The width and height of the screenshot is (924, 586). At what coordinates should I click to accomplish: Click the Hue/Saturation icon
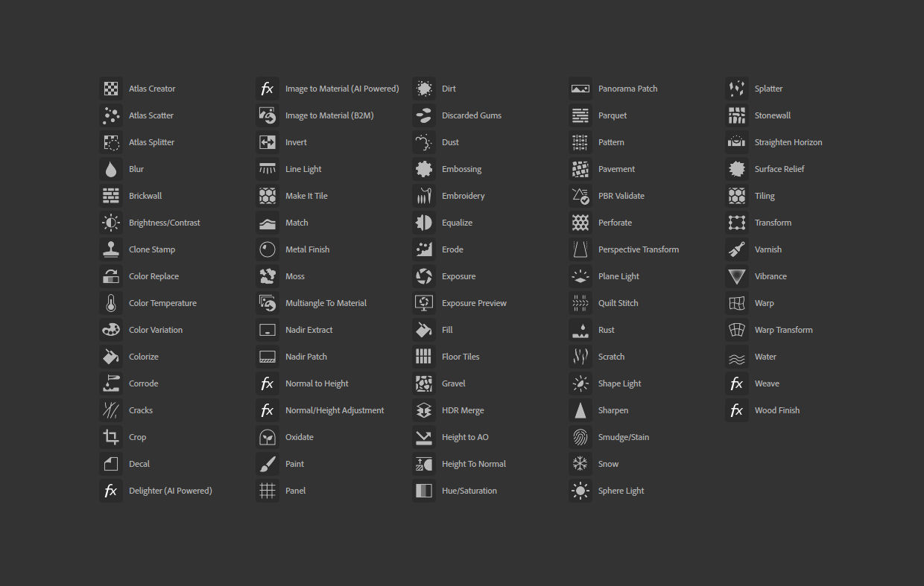pos(424,491)
